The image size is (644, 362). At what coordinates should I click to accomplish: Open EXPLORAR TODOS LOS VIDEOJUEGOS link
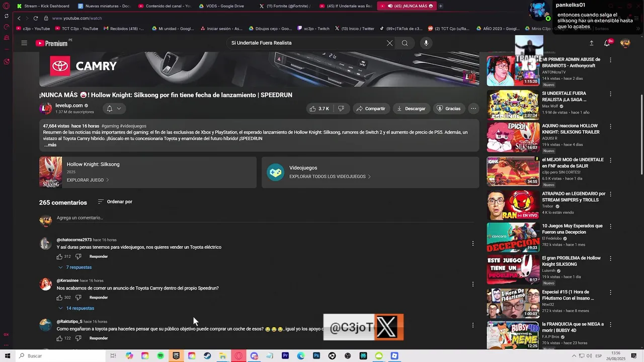point(330,176)
